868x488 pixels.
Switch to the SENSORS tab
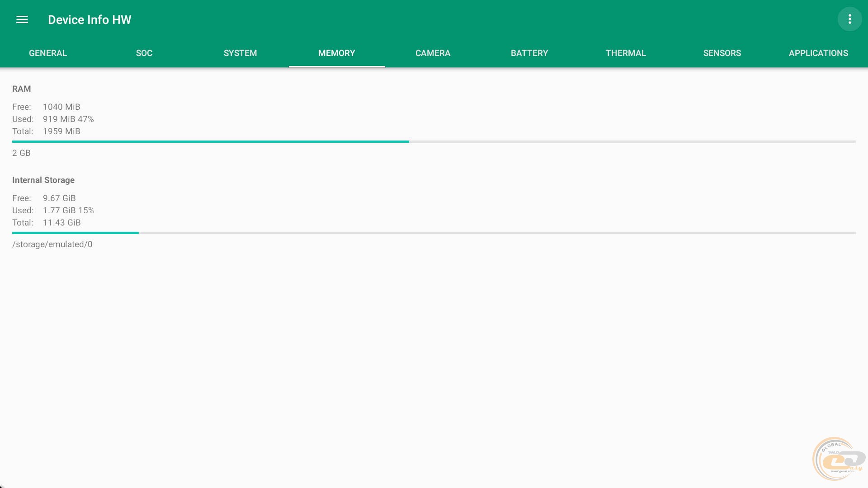pos(722,53)
